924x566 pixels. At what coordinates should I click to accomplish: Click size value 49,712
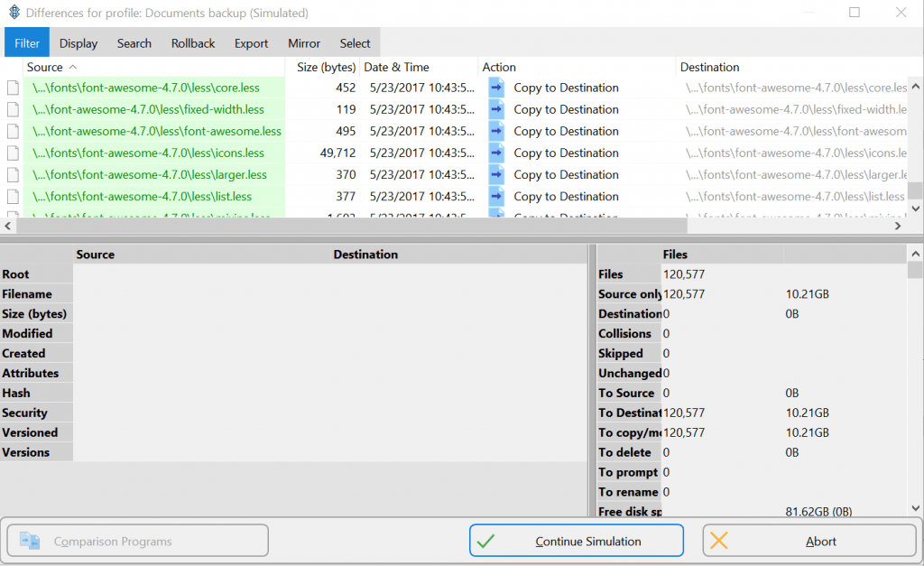tap(337, 153)
